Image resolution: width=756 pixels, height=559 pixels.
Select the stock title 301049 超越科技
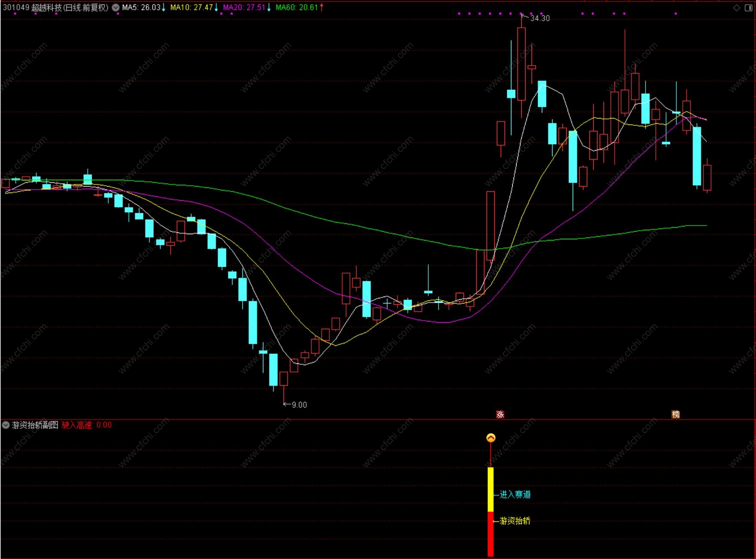[x=56, y=7]
